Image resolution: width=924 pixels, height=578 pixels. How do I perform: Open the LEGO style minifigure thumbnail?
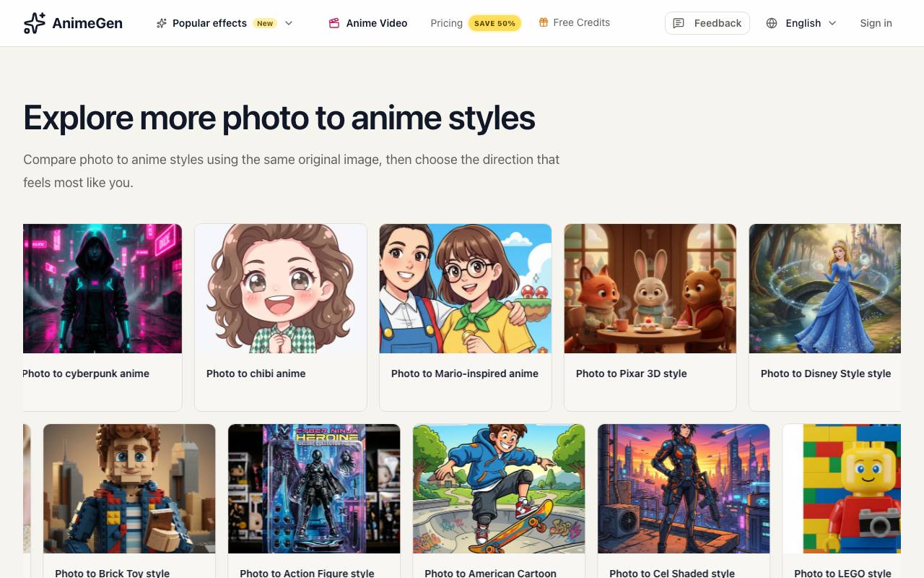(x=842, y=488)
